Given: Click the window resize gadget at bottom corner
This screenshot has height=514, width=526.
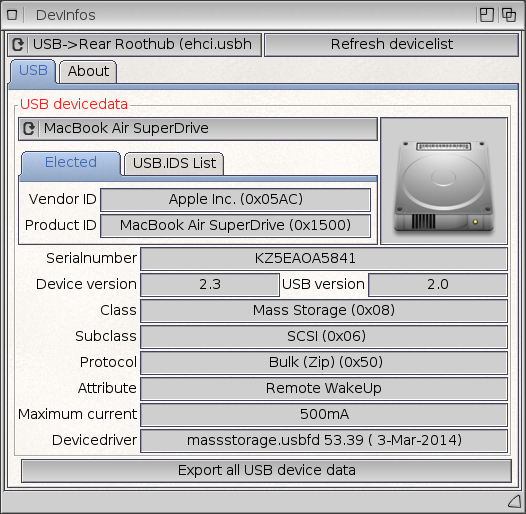Looking at the screenshot, I should click(514, 502).
